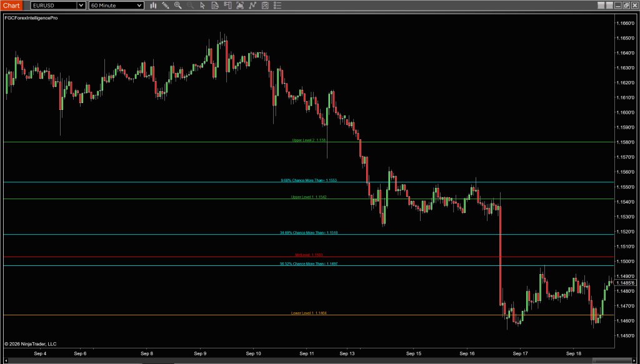Click the zoom in magnifier icon
The image size is (640, 364).
point(178,5)
